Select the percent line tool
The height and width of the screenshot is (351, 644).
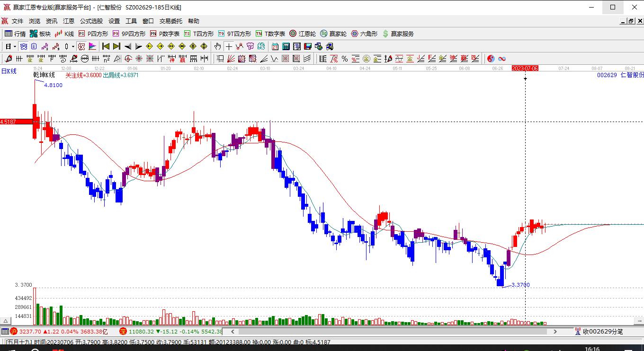[345, 59]
